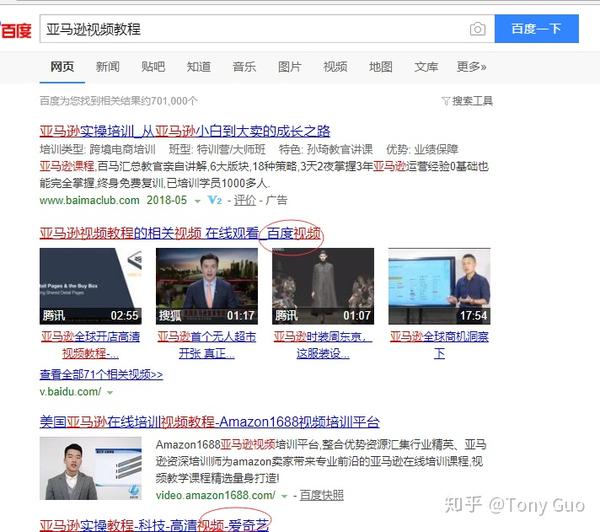600x532 pixels.
Task: Click the 亚马逊全球商机洞察 video title
Action: coord(439,344)
